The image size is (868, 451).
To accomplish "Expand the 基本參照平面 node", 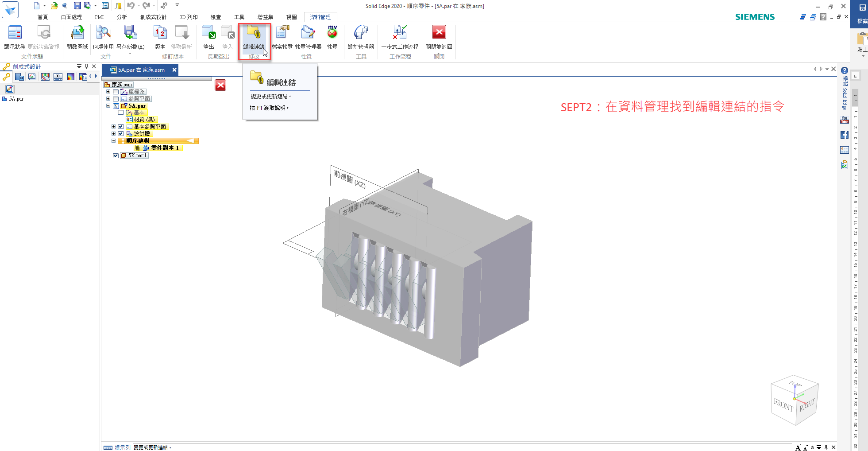I will 113,127.
